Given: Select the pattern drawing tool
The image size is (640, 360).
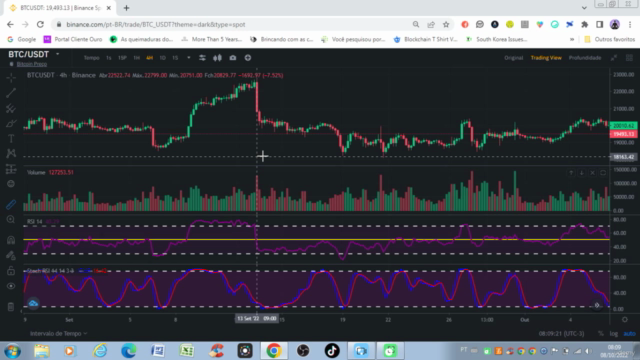Looking at the screenshot, I should (x=11, y=153).
